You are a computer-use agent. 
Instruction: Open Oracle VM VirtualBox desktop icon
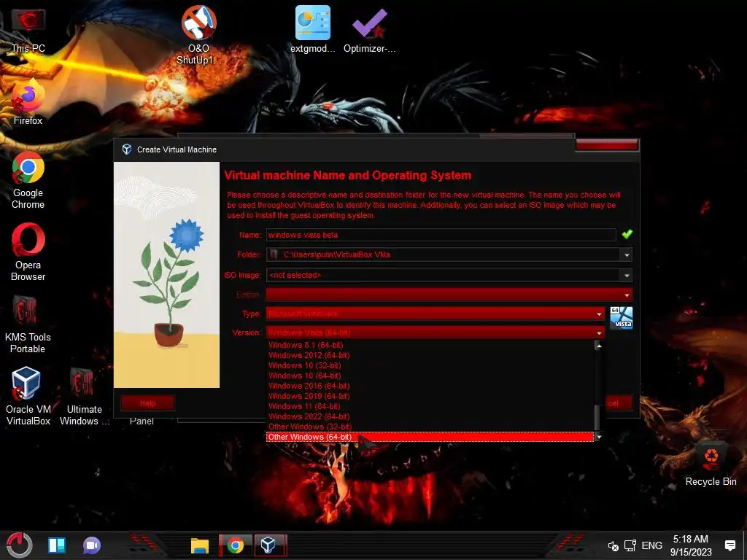[x=28, y=397]
